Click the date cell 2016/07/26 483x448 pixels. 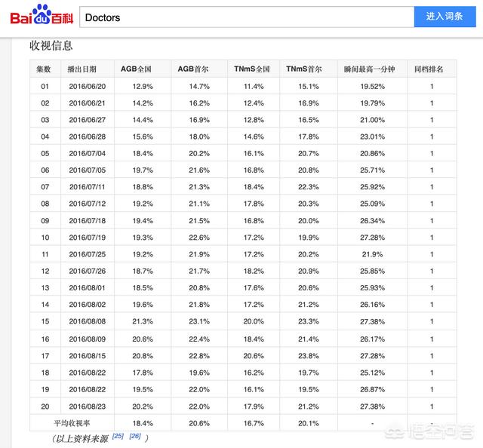(x=88, y=272)
